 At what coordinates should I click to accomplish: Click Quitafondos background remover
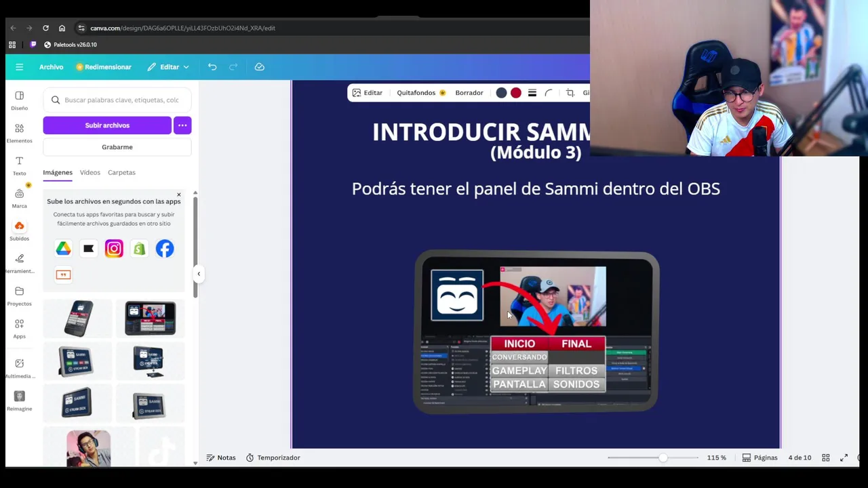point(421,93)
